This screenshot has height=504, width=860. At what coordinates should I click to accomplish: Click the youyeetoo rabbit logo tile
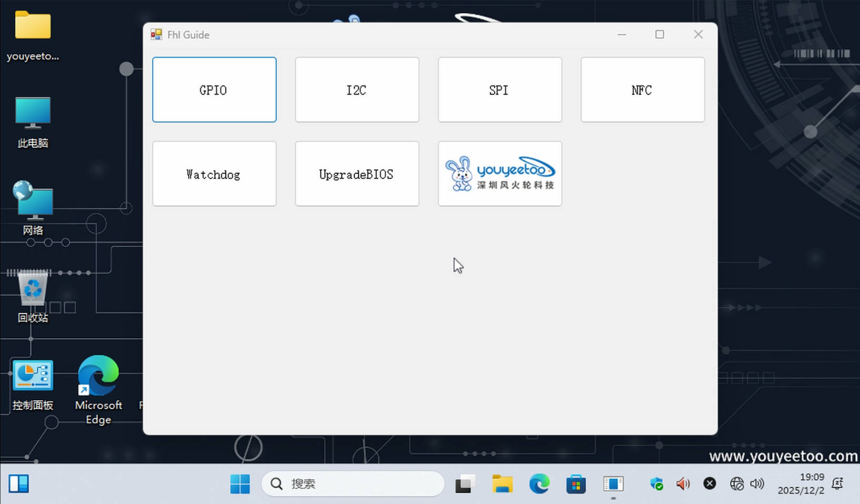(x=499, y=174)
